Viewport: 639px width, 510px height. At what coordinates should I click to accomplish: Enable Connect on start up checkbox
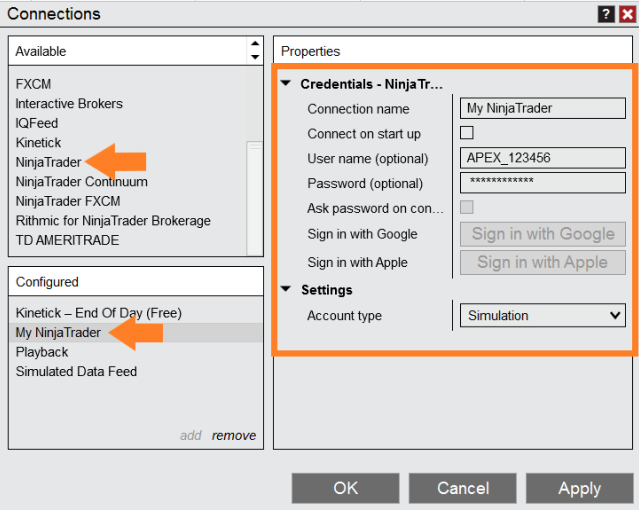467,133
